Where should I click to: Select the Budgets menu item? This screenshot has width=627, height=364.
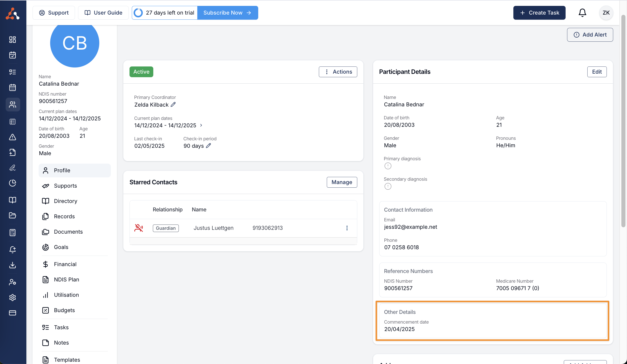click(x=64, y=310)
